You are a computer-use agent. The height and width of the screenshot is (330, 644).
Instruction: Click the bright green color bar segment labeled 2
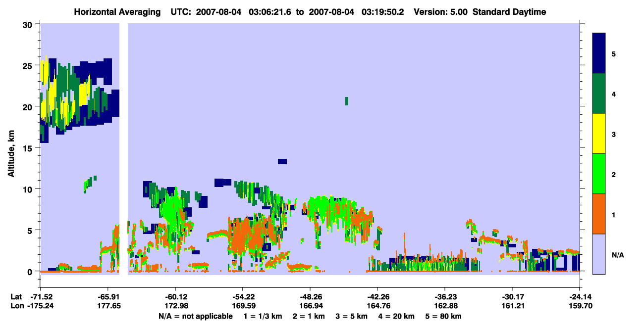pyautogui.click(x=599, y=174)
